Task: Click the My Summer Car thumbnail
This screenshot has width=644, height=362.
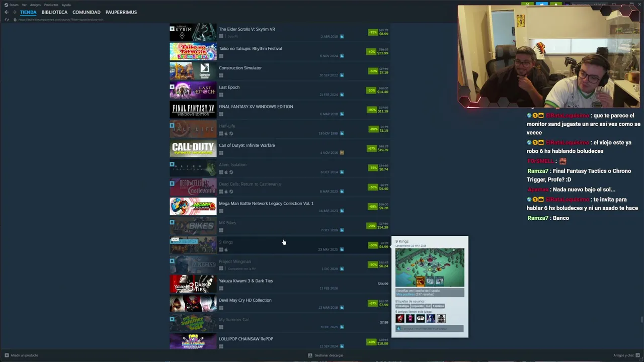Action: [193, 323]
